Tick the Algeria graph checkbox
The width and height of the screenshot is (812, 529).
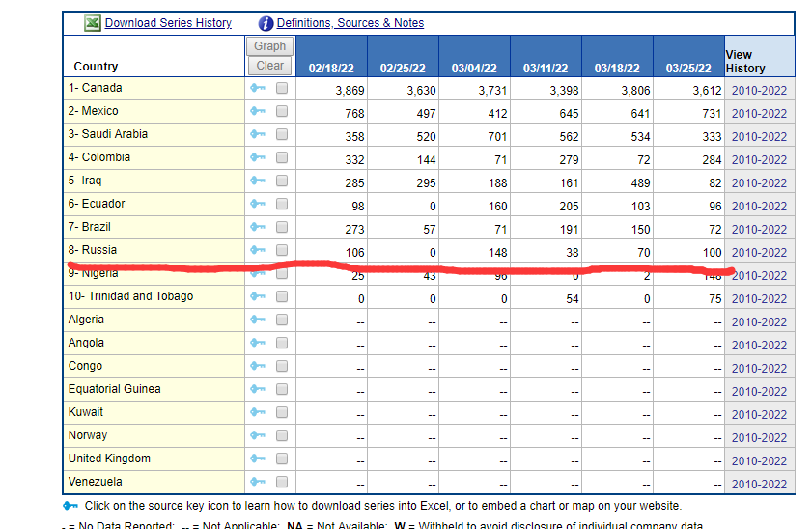[x=282, y=320]
